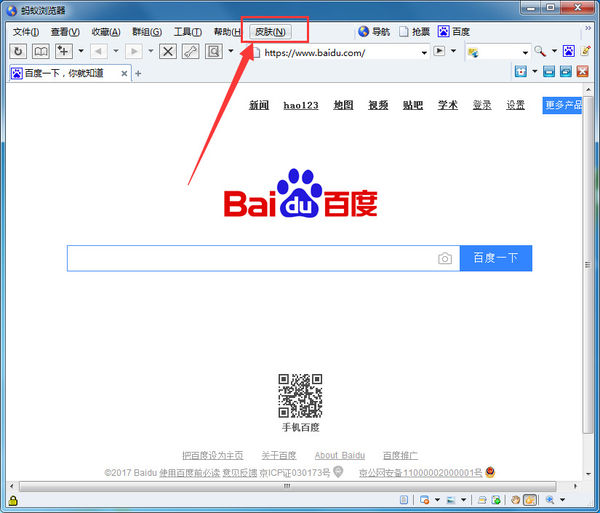The image size is (600, 513).
Task: Click the new tab plus toolbar icon
Action: click(64, 51)
